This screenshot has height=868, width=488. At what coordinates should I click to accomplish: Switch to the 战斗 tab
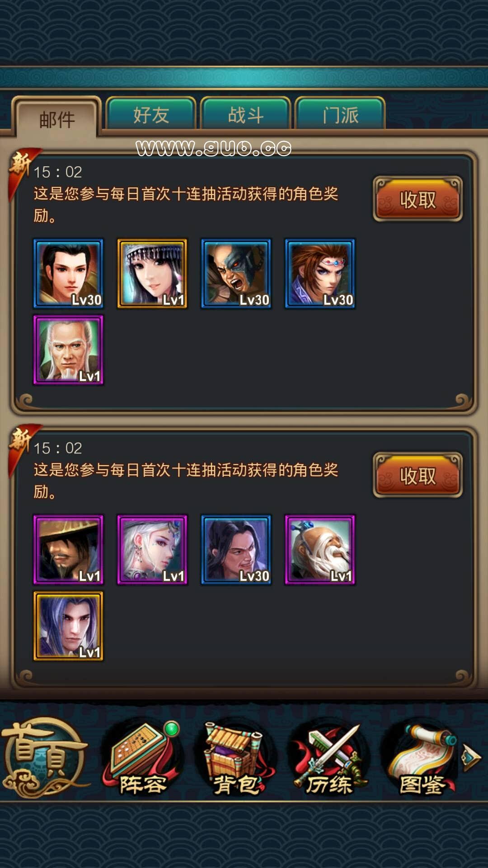pos(245,115)
